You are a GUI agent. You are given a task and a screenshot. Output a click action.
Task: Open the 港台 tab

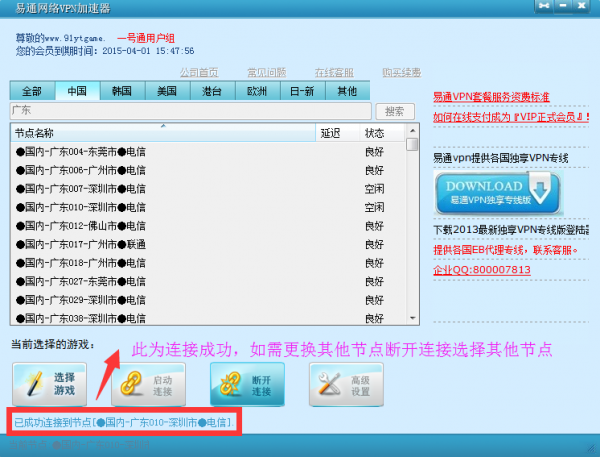[212, 91]
